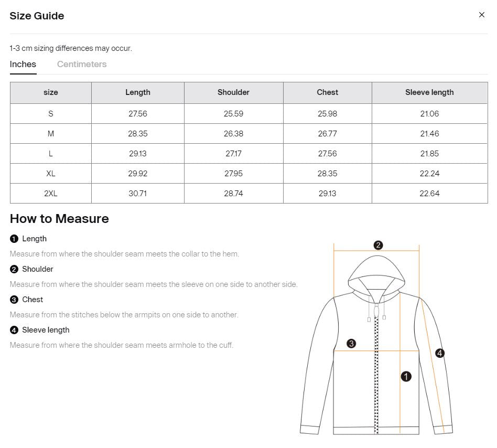Click the M size row label
Viewport: 497px width, 448px height.
(51, 134)
